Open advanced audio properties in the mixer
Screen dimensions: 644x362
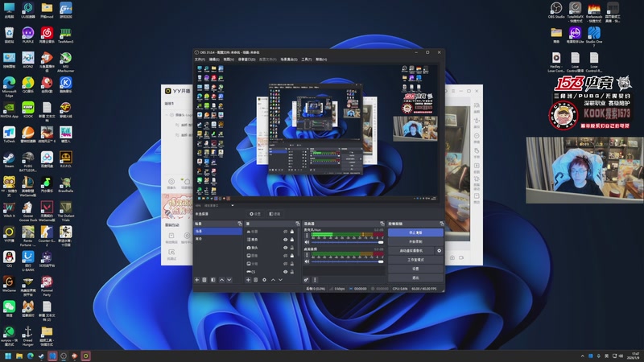click(x=307, y=280)
